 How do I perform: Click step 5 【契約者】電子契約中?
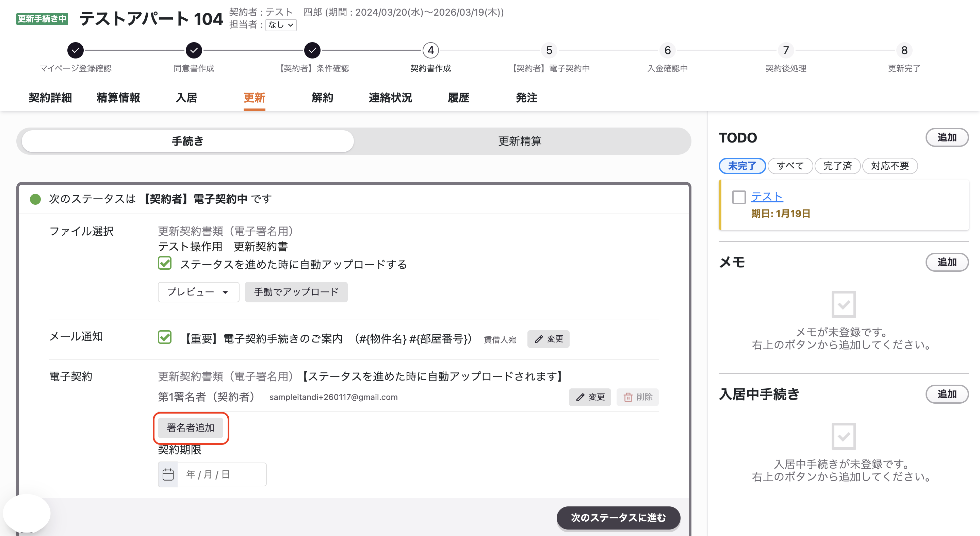point(549,50)
